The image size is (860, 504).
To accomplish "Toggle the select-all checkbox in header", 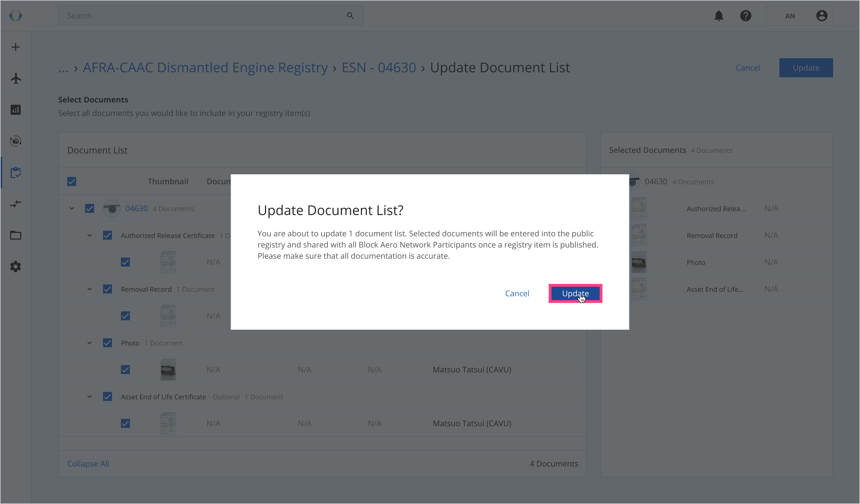I will click(x=72, y=182).
